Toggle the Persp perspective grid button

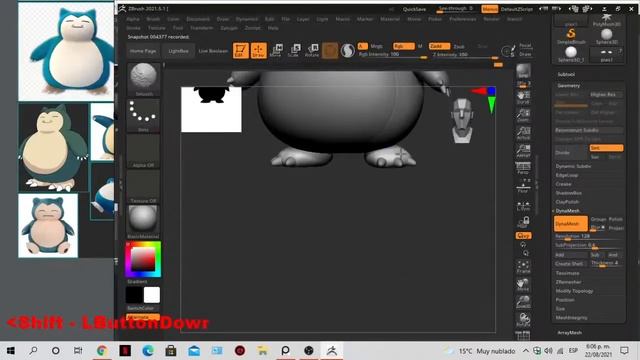pos(523,168)
